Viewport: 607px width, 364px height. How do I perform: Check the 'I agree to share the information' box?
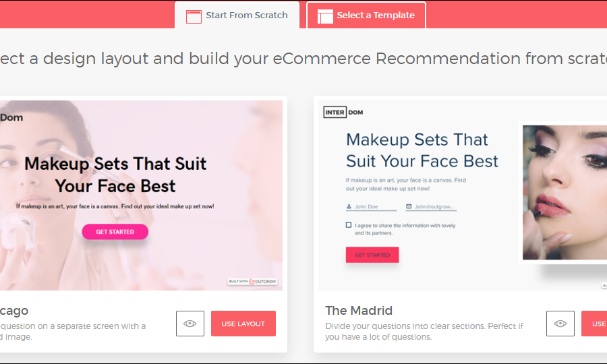tap(349, 224)
